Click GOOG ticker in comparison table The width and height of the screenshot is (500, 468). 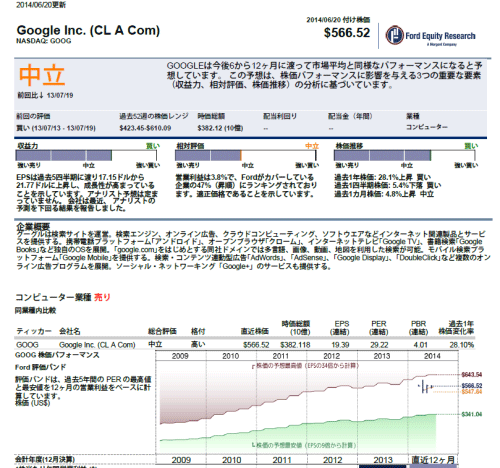(x=27, y=345)
